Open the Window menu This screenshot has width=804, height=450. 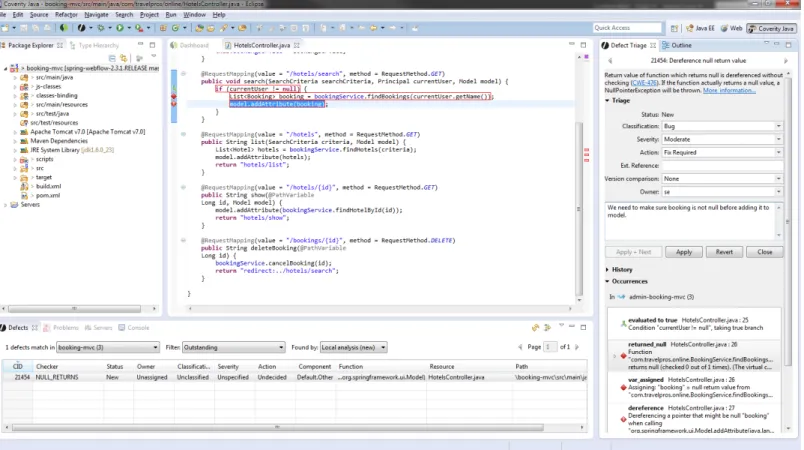click(194, 15)
